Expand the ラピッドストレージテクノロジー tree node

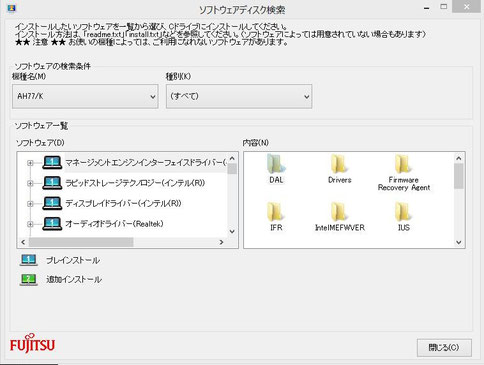(x=30, y=183)
